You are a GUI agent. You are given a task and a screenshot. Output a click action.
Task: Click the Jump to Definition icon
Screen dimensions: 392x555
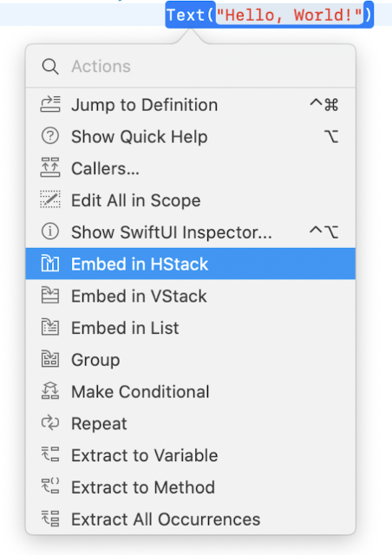[50, 104]
